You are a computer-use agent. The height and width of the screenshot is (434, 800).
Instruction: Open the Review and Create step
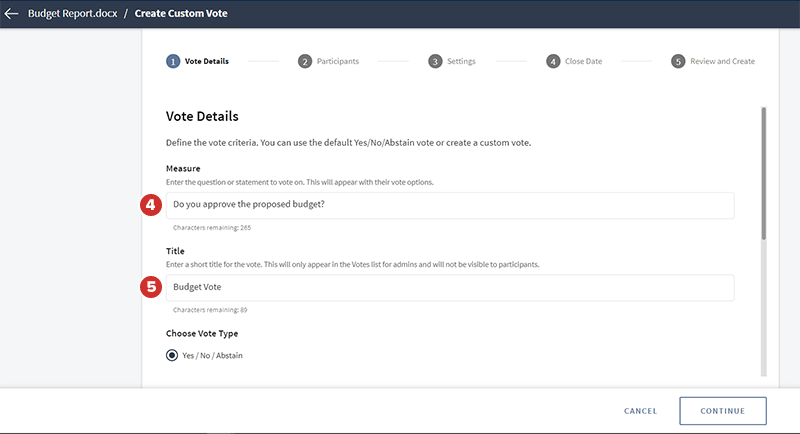tap(722, 61)
